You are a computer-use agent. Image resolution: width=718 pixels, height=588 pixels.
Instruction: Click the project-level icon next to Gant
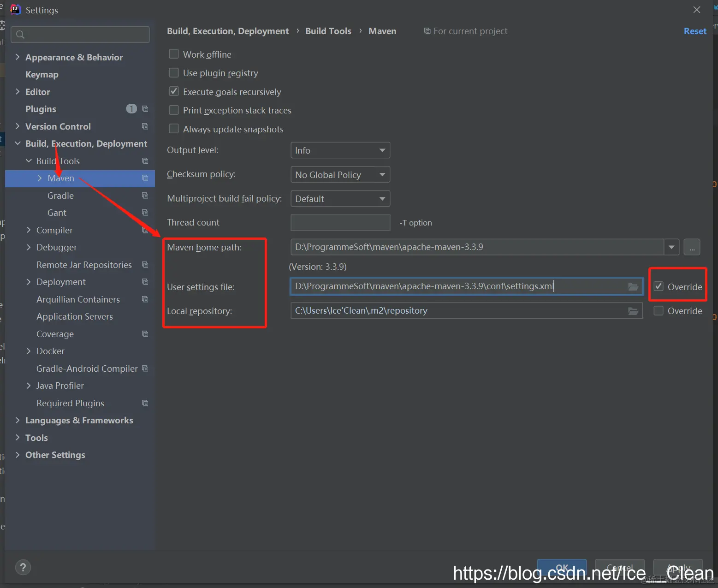(145, 213)
